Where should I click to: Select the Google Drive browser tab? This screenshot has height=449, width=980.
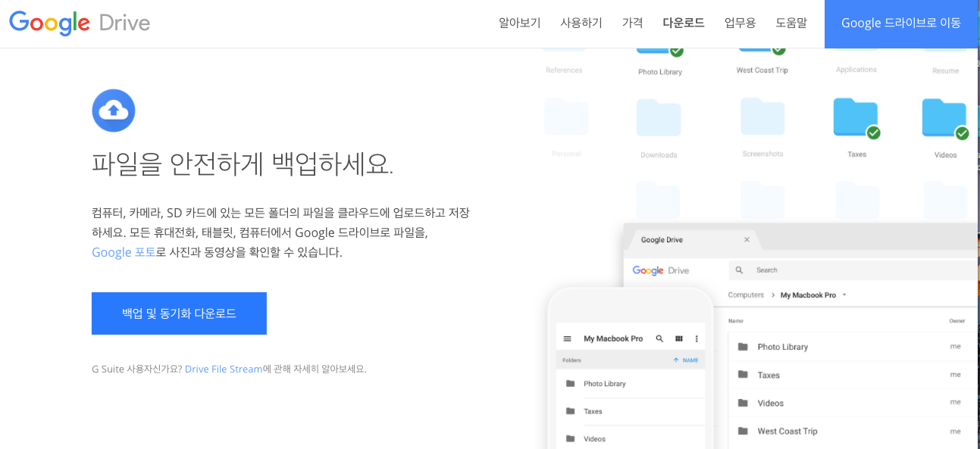[694, 239]
